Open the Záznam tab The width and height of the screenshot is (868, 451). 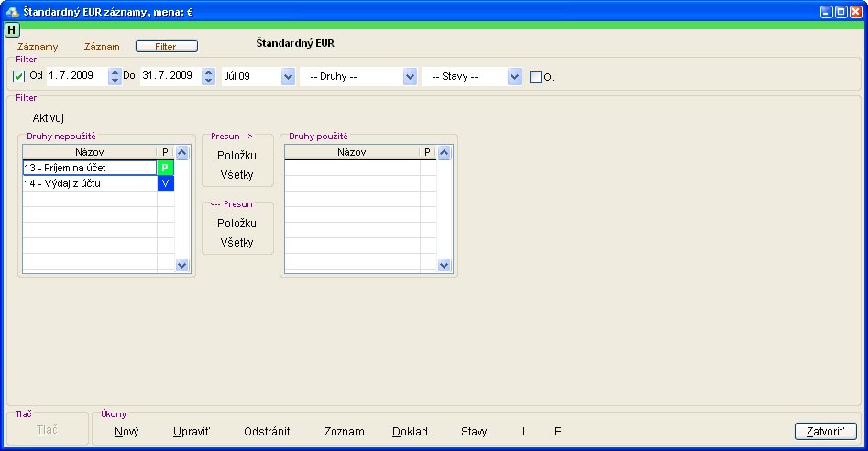(102, 46)
